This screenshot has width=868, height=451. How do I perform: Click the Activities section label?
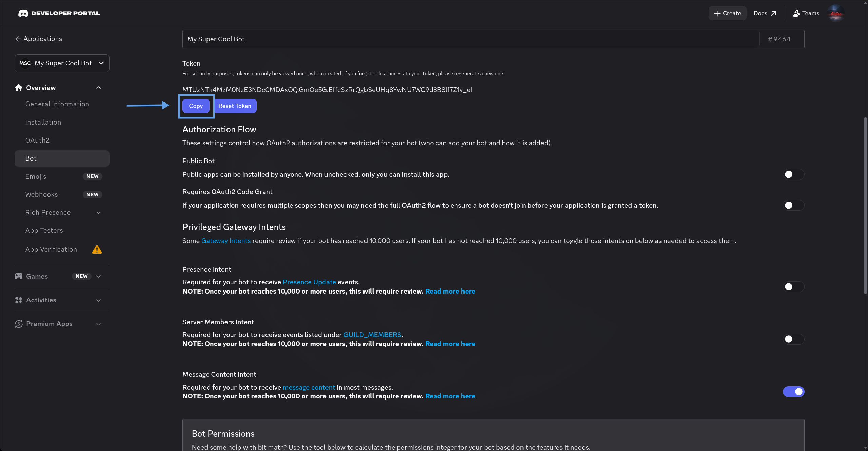pyautogui.click(x=41, y=300)
